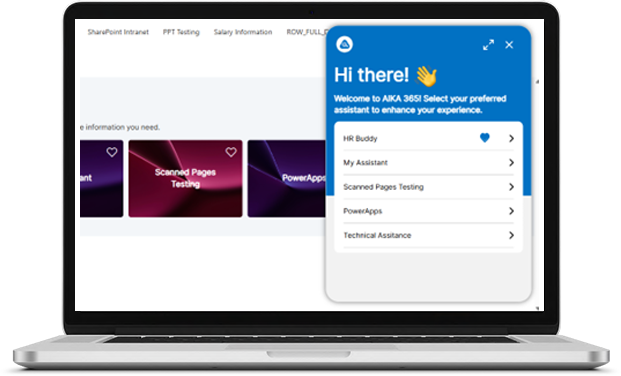Click the Technical Assitance row chevron
Image resolution: width=621 pixels, height=376 pixels.
[x=511, y=235]
